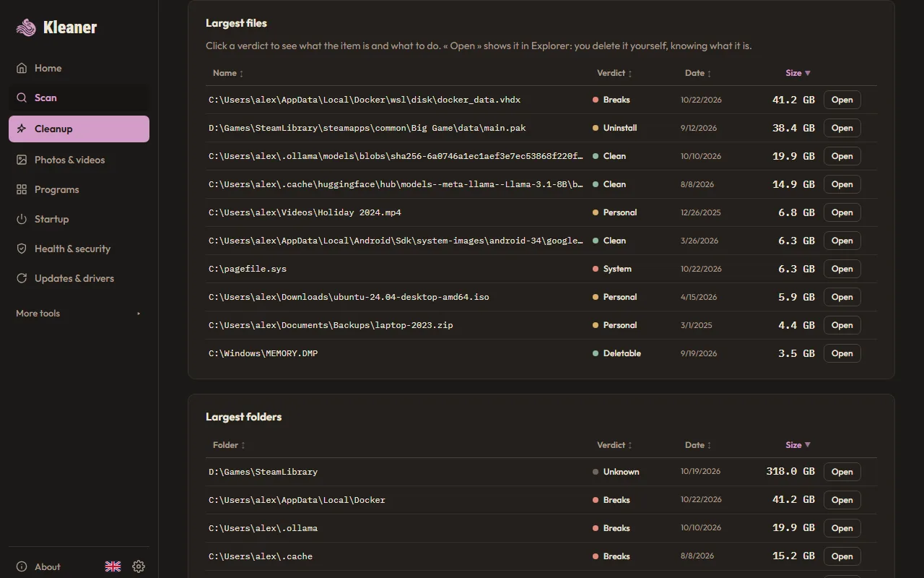Open Photos & videos via its picture icon
The height and width of the screenshot is (578, 924).
22,160
